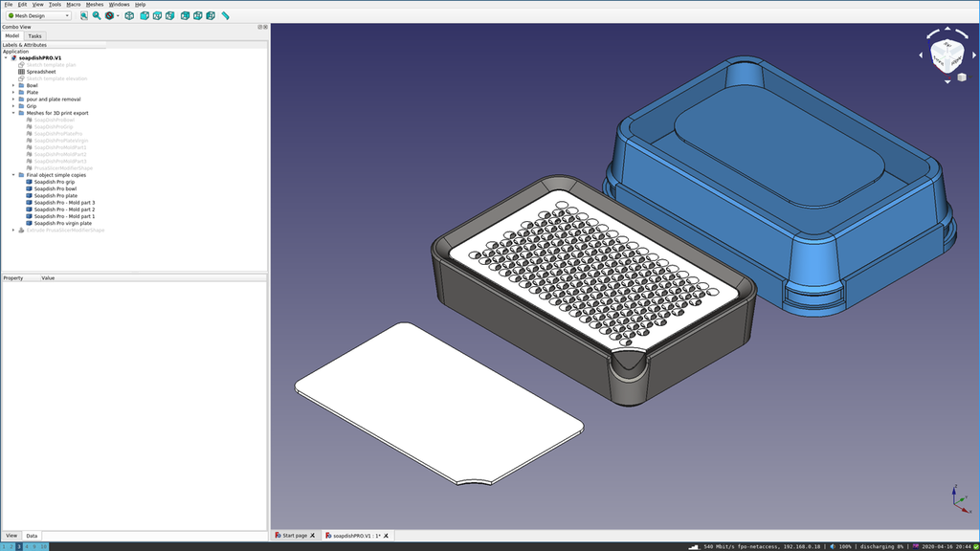Click the SoapDishProBowl mesh icon
The width and height of the screenshot is (980, 551).
click(x=29, y=120)
